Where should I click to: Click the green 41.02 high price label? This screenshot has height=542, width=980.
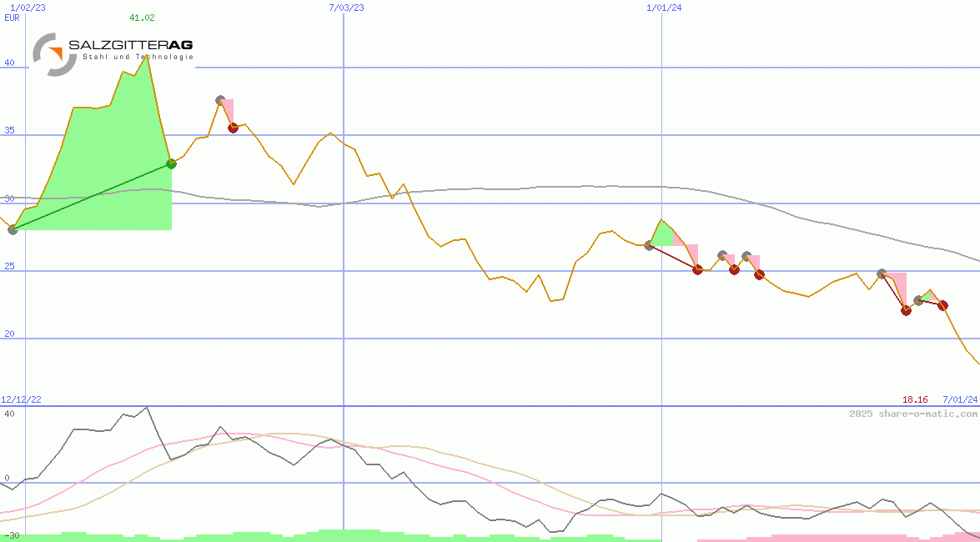coord(142,18)
